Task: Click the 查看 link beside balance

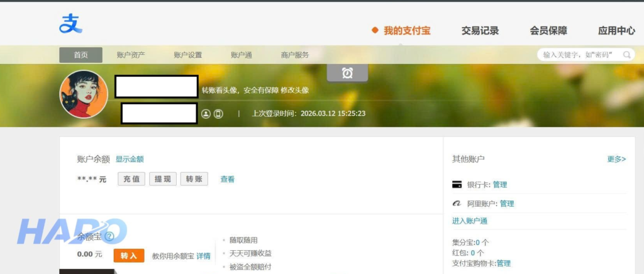Action: point(228,179)
